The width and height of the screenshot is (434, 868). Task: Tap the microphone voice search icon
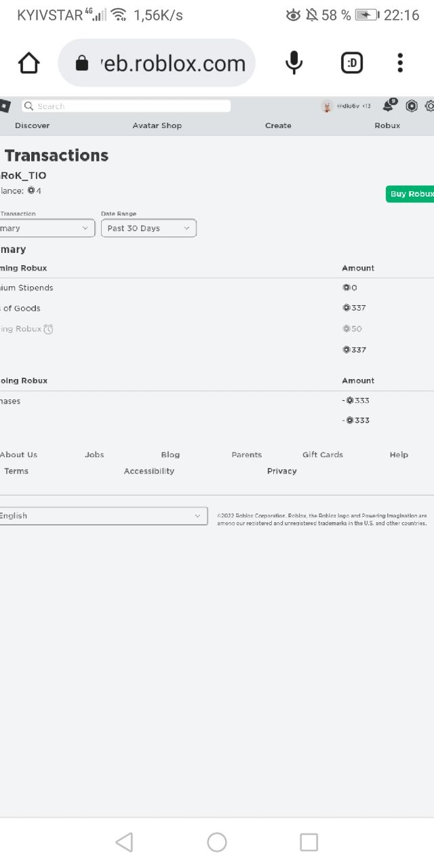pos(294,63)
